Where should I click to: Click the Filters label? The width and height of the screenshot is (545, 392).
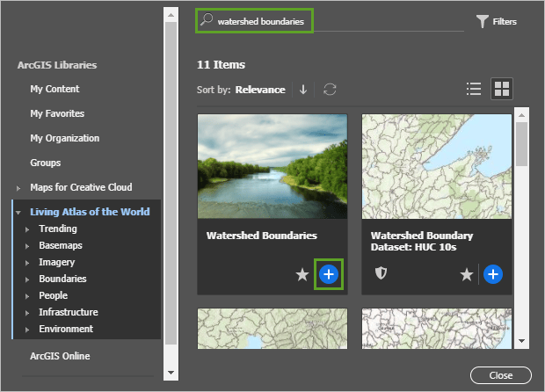tap(505, 22)
